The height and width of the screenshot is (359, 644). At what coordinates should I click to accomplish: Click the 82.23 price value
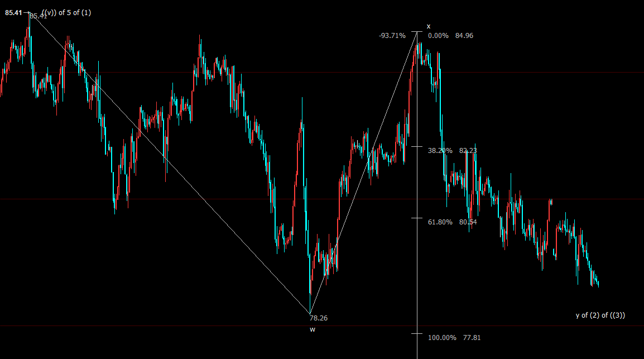(x=468, y=151)
